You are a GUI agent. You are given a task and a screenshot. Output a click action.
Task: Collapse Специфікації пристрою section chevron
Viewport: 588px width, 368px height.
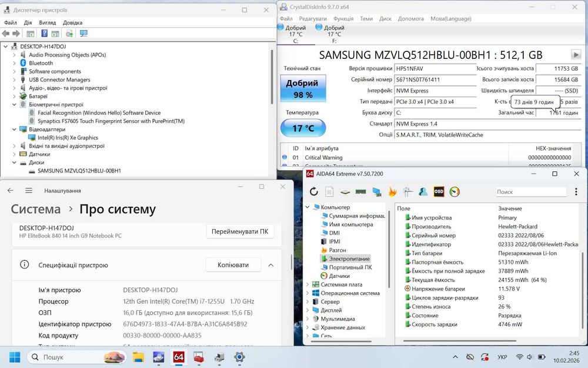coord(270,265)
